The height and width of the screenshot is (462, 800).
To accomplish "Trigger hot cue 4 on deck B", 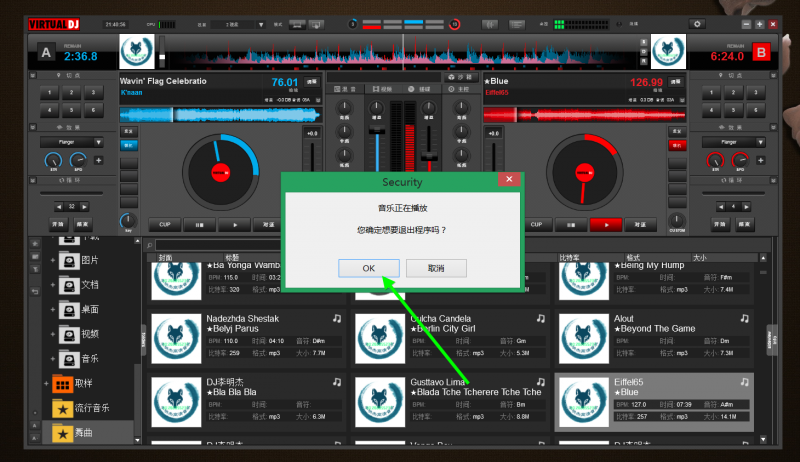I will point(711,110).
